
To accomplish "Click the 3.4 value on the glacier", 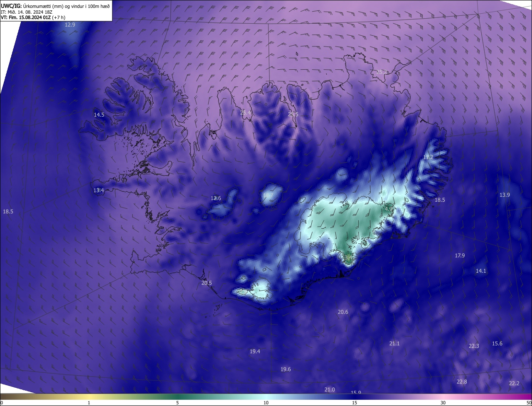I will [347, 257].
